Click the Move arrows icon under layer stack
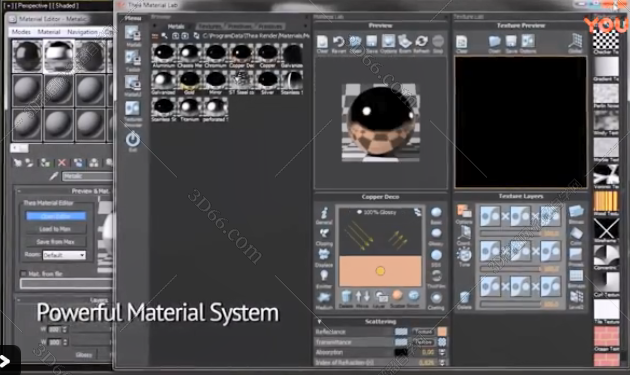Image resolution: width=630 pixels, height=375 pixels. pyautogui.click(x=363, y=297)
